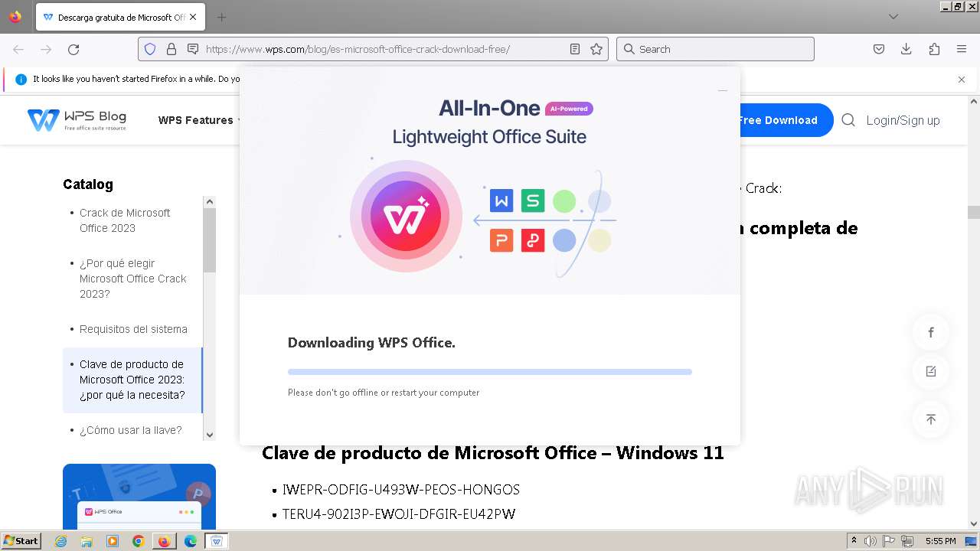980x551 pixels.
Task: Click the Action Center flag tray icon
Action: tap(889, 541)
